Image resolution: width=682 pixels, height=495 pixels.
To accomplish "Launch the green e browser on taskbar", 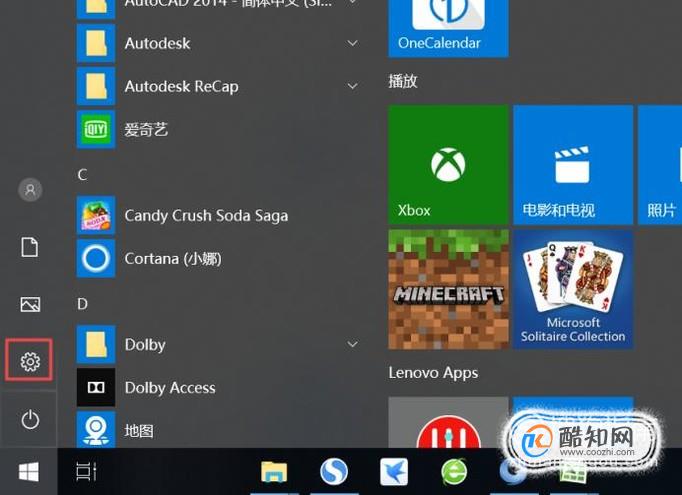I will pos(454,472).
